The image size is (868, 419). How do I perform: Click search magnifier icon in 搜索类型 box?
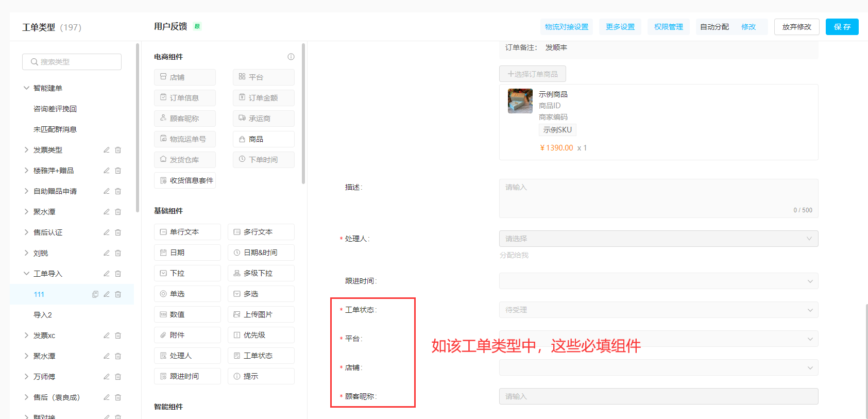click(35, 62)
